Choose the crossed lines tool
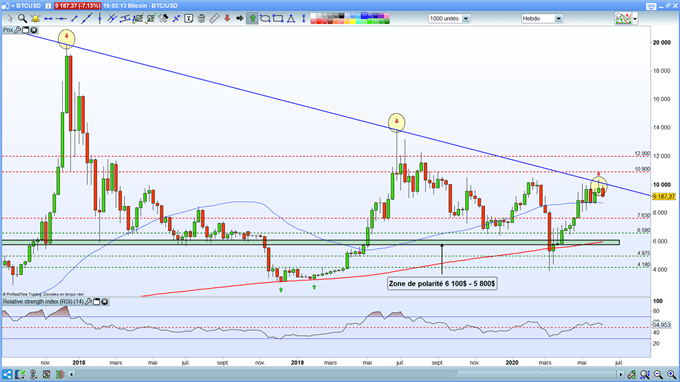This screenshot has width=680, height=382. [x=112, y=19]
